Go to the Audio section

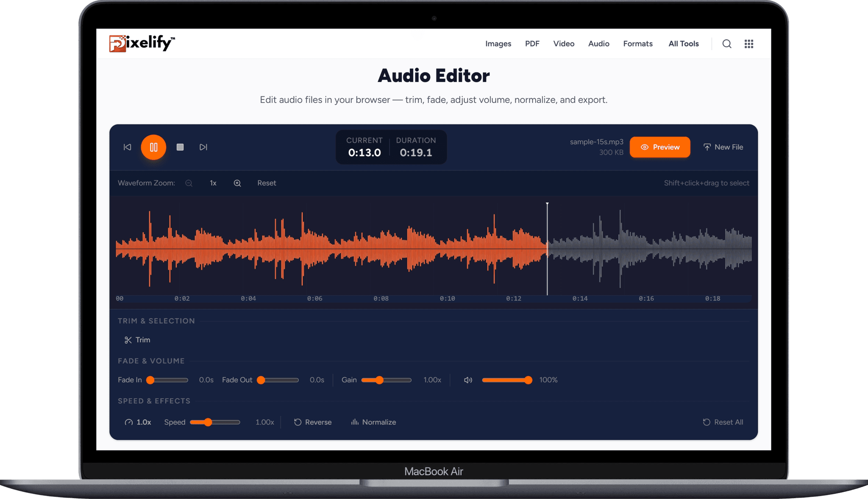click(598, 44)
